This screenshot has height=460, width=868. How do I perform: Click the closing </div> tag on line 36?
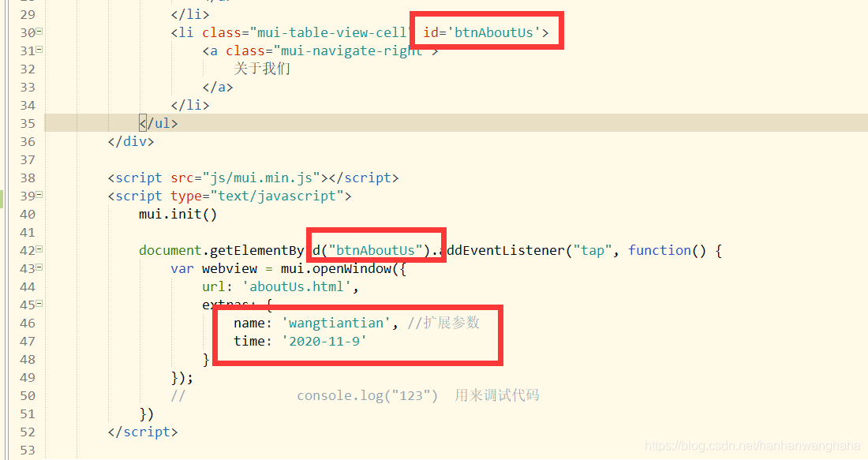pos(131,142)
